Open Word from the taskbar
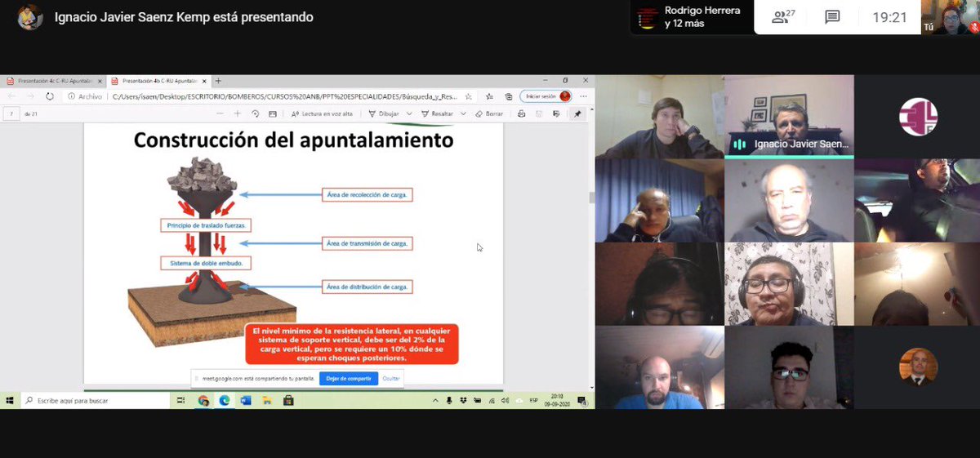The image size is (980, 458). [246, 401]
